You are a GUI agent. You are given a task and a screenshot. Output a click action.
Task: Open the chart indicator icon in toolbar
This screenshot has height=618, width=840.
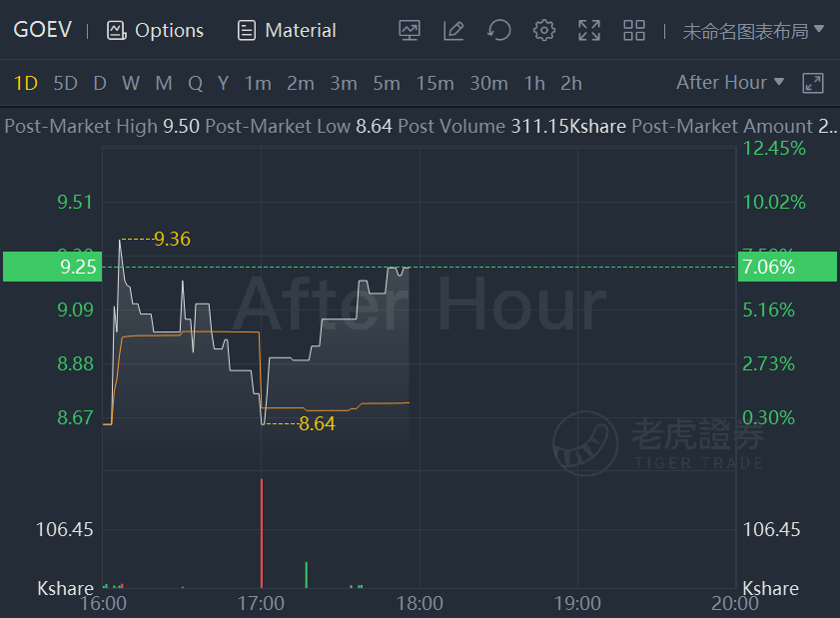point(410,31)
